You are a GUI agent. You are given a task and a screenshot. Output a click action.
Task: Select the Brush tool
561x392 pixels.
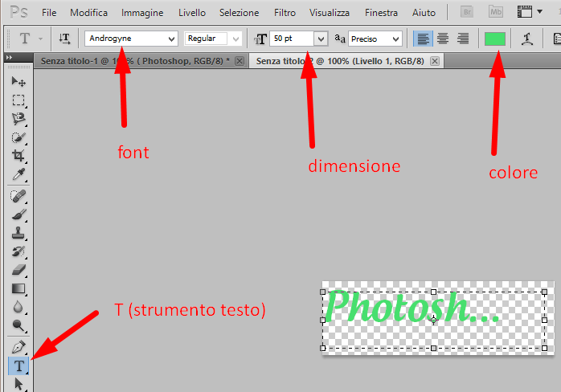click(18, 214)
